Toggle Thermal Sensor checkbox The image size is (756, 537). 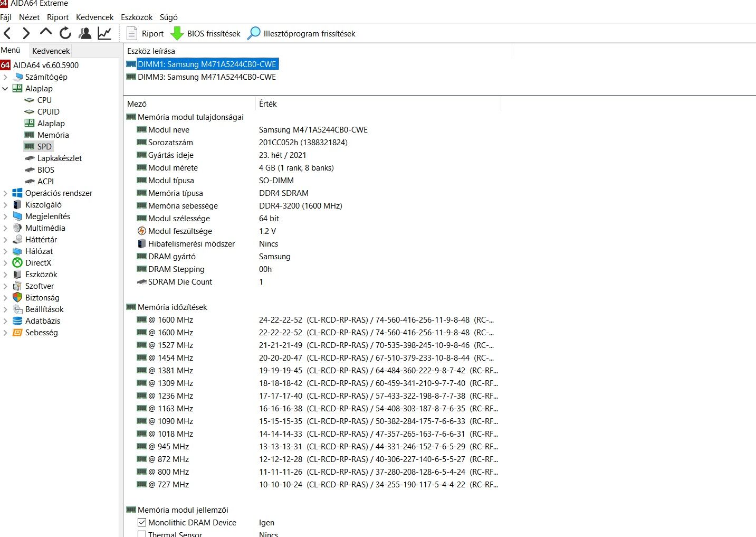click(x=142, y=534)
